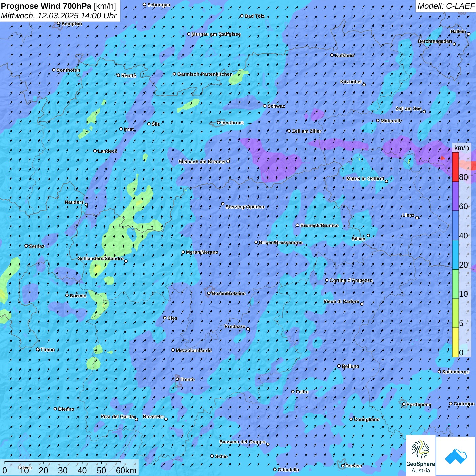
Task: Click the 'Modell: C-LAEF' label
Action: pyautogui.click(x=446, y=6)
